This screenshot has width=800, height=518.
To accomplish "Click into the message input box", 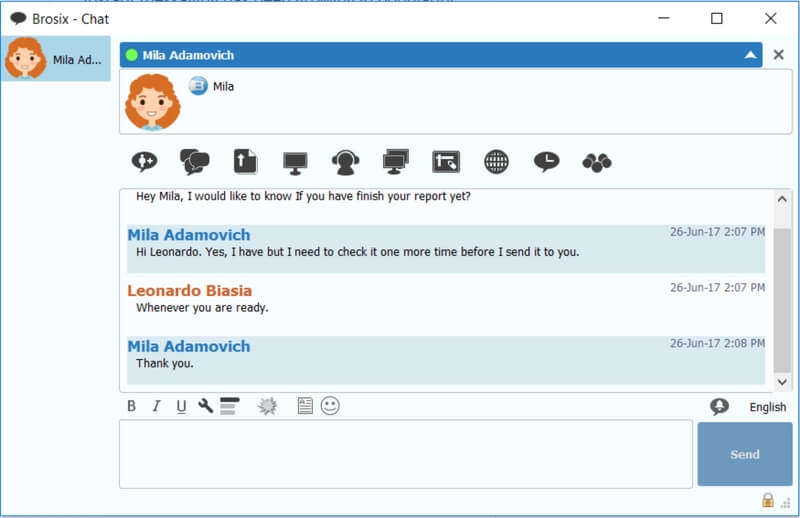I will click(406, 454).
